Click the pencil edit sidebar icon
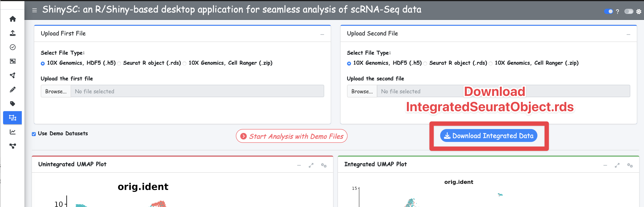This screenshot has width=644, height=207. [12, 90]
